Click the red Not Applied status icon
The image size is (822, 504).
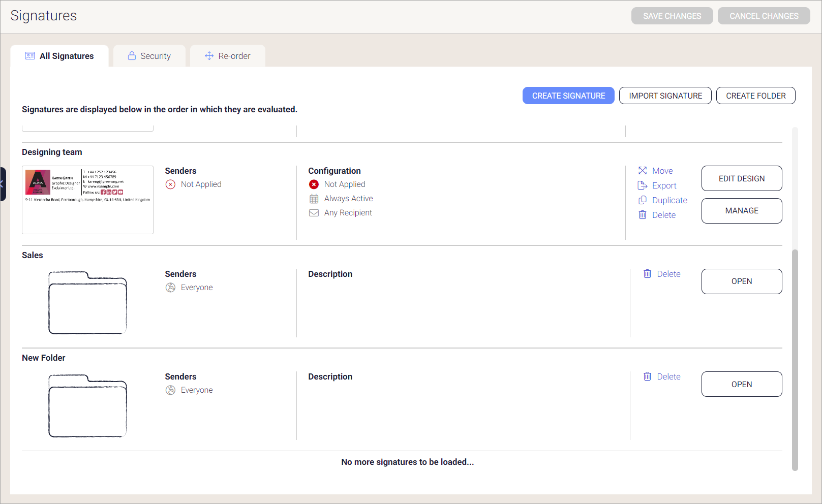coord(314,184)
